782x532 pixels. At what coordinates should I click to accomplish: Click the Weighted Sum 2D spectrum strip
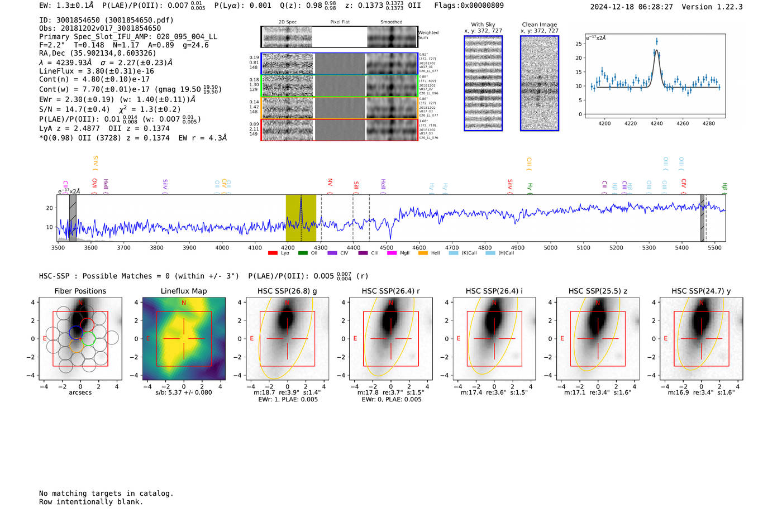coord(339,37)
